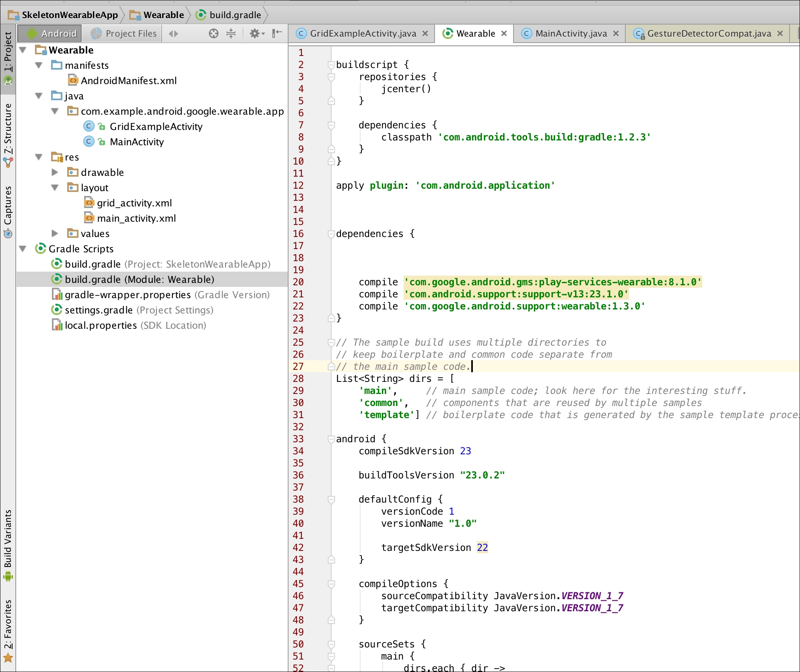Select build.gradle (Project: SkeletonWearableApp)
800x672 pixels.
click(x=161, y=264)
